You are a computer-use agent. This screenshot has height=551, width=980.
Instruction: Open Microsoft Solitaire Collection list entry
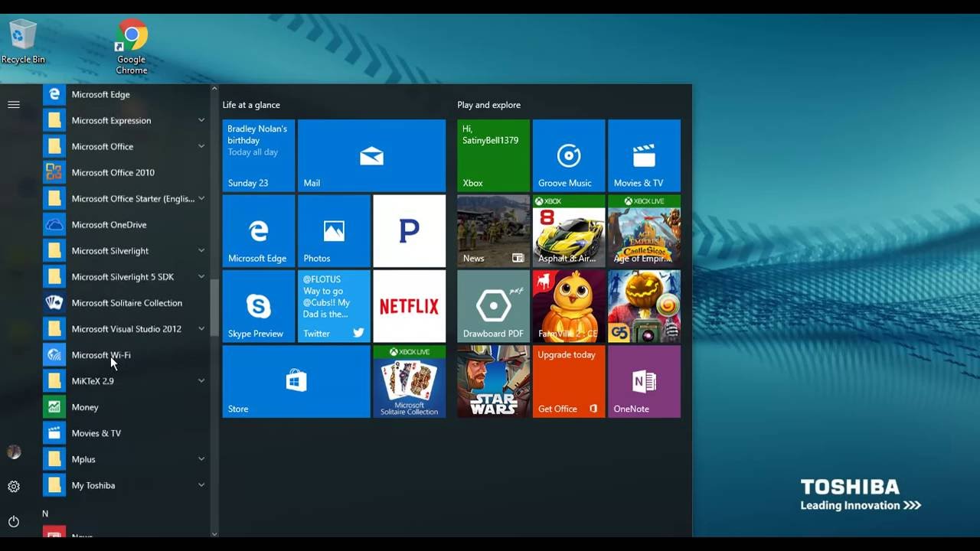coord(126,302)
